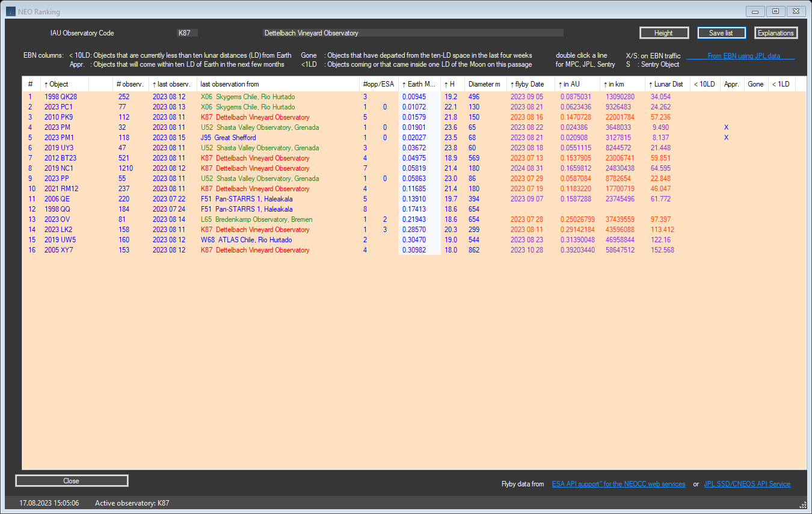Sort by the Earth M... column header

coord(419,84)
